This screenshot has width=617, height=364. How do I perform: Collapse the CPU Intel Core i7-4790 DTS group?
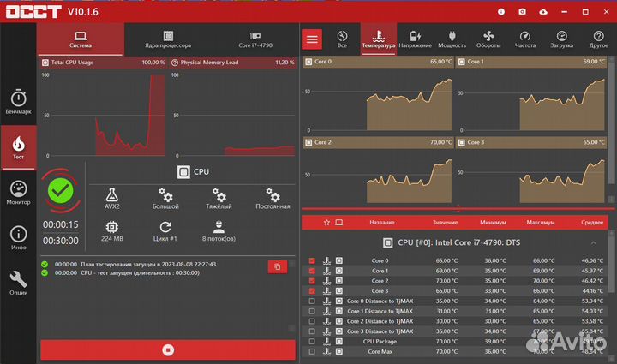pyautogui.click(x=593, y=243)
